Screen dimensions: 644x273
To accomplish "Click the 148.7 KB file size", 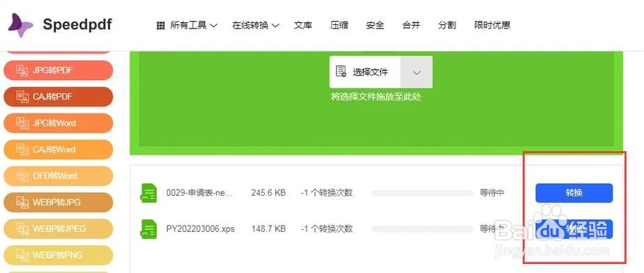I will [x=268, y=229].
